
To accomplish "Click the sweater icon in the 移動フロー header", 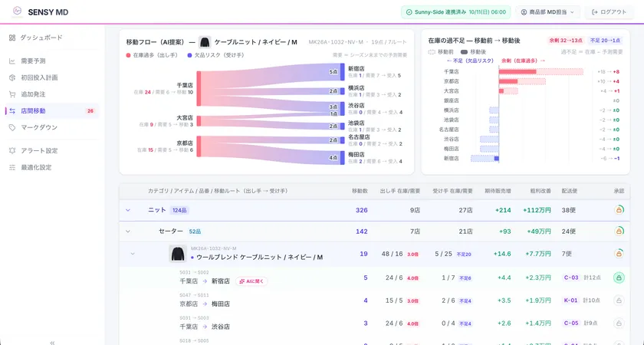I will (205, 42).
